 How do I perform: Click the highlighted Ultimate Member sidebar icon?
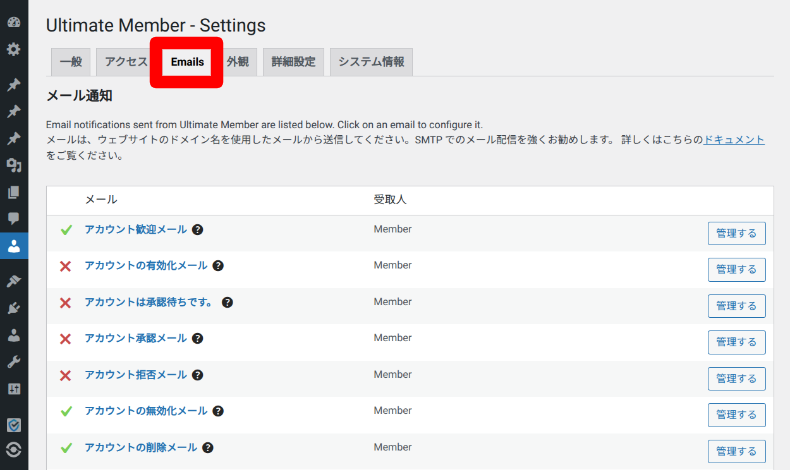click(x=14, y=246)
